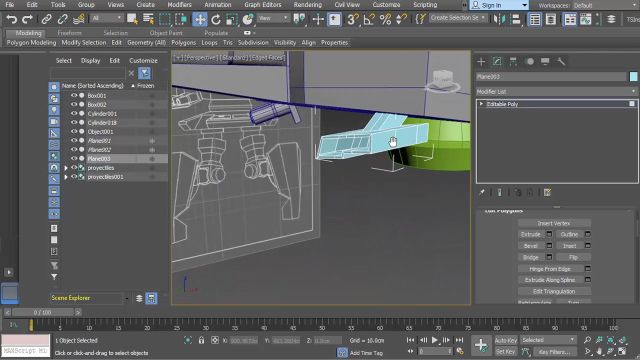640x360 pixels.
Task: Click the Mirror tool icon
Action: 499,19
